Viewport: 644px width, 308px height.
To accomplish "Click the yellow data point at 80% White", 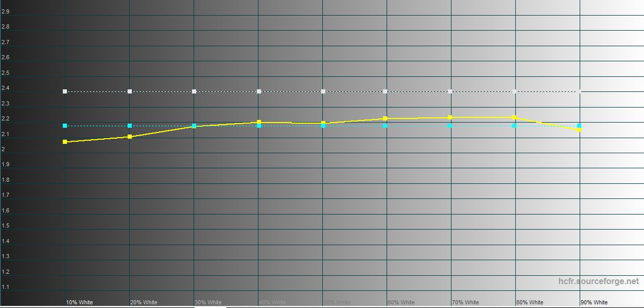I will (x=514, y=117).
